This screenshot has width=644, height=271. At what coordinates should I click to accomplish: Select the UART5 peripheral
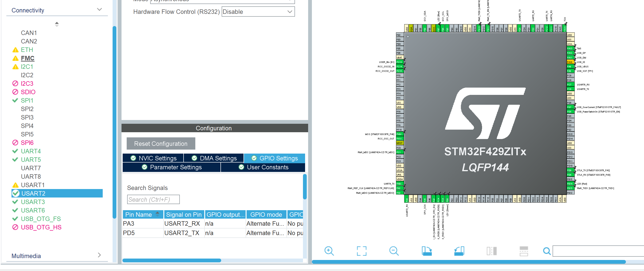(x=31, y=160)
